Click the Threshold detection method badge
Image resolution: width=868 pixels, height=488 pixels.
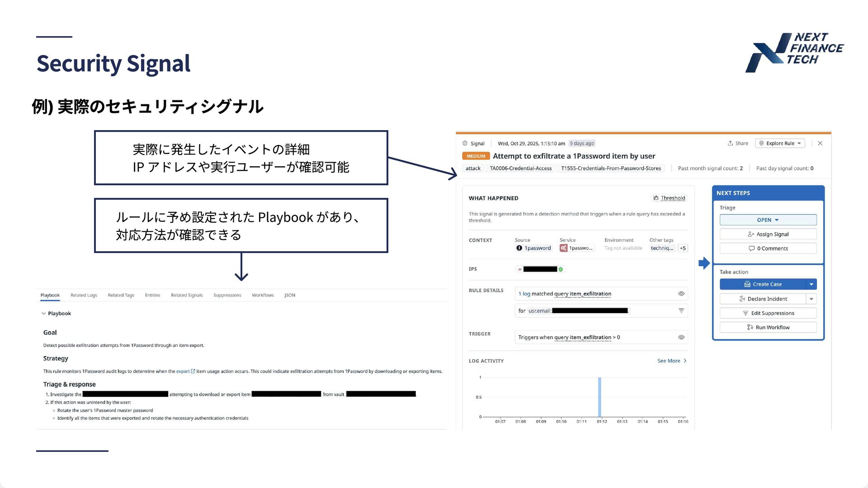669,198
